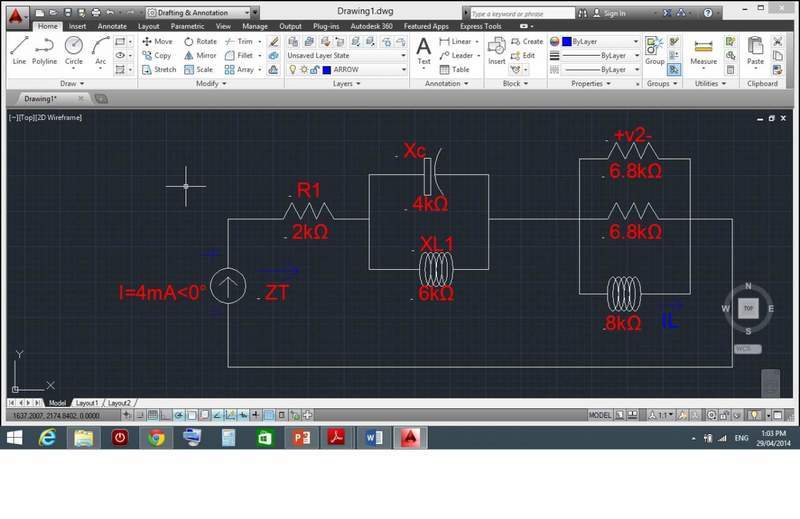Screen dimensions: 800x519
Task: Open the Layout1 tab
Action: (89, 402)
